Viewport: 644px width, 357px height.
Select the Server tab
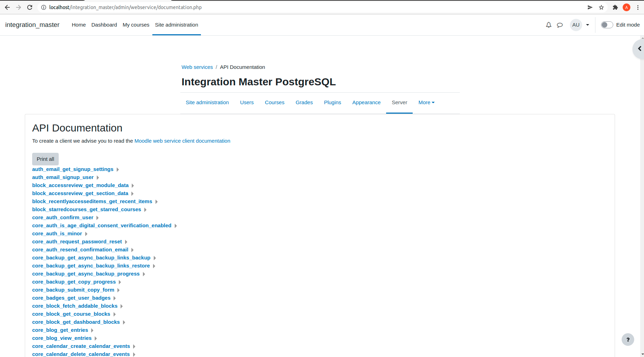(399, 102)
